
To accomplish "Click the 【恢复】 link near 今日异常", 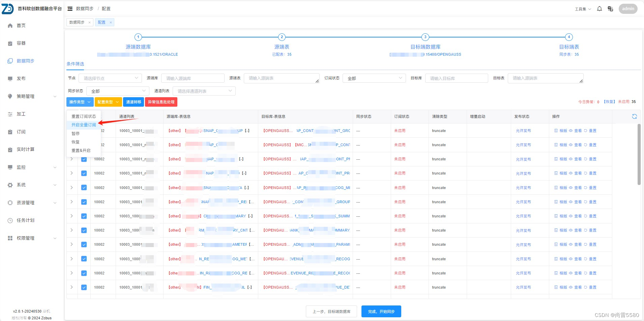I will pyautogui.click(x=609, y=102).
